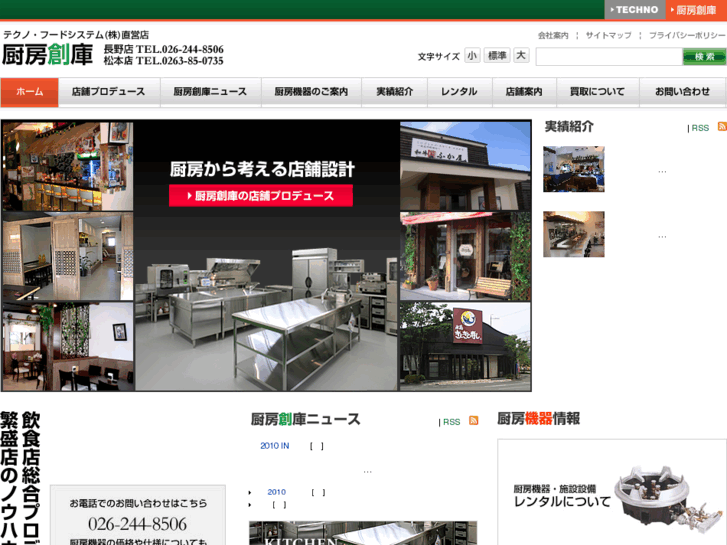This screenshot has width=727, height=545.
Task: Click the 厨房創庫ニュース section heading
Action: point(305,419)
